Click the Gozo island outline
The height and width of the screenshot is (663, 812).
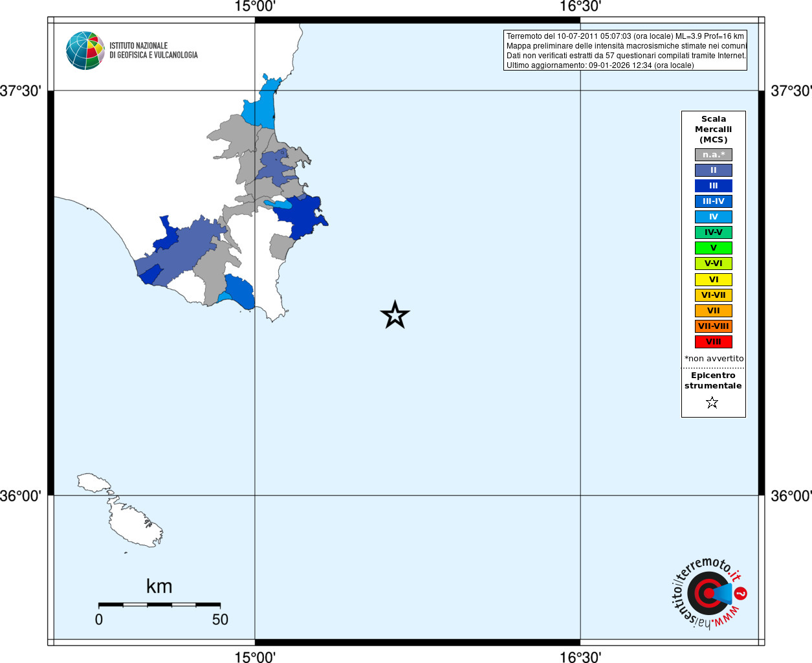pyautogui.click(x=94, y=483)
